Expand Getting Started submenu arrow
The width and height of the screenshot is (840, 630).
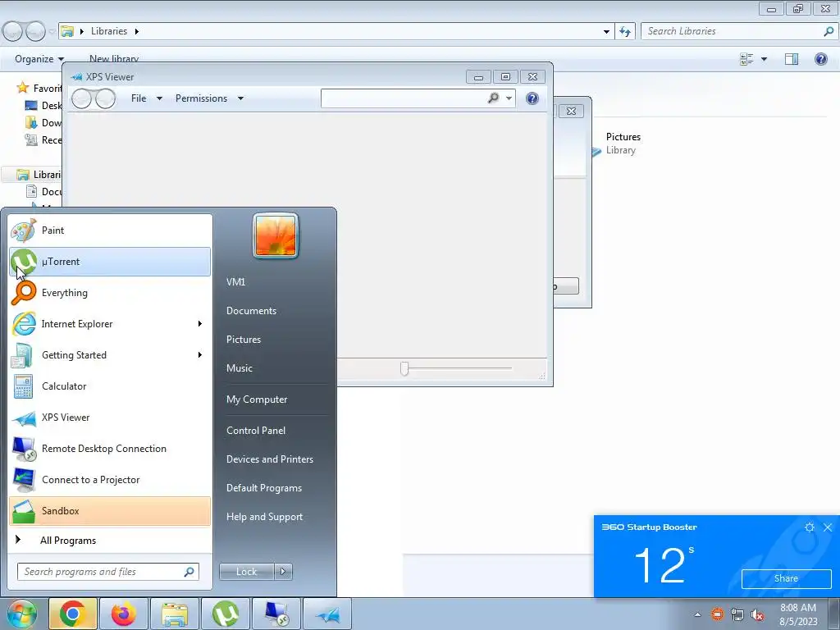pos(200,354)
